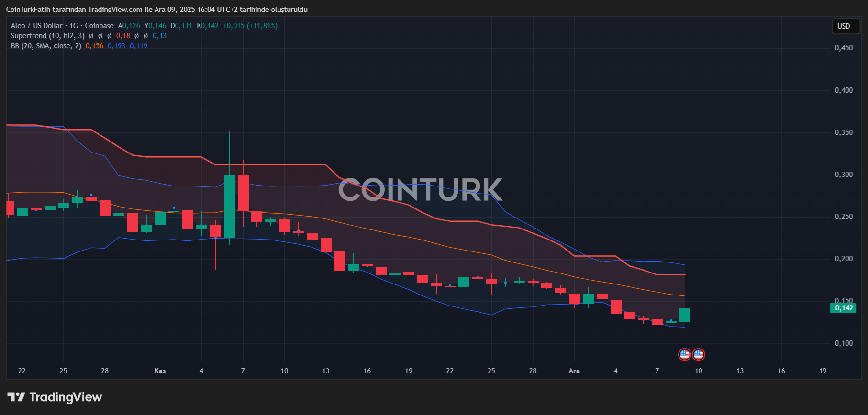Click the BB orange basis value 0,156
The image size is (868, 415).
(94, 46)
